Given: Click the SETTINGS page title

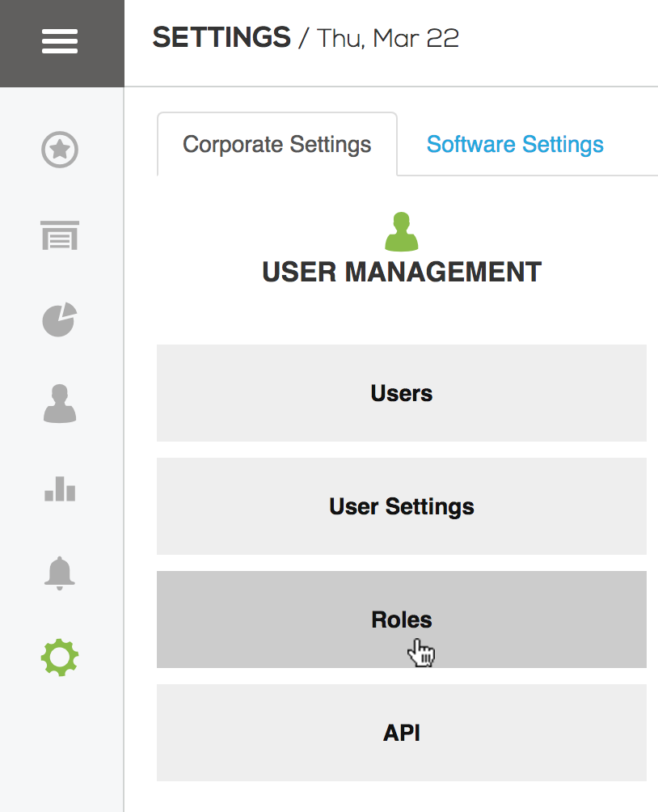Looking at the screenshot, I should [x=221, y=37].
